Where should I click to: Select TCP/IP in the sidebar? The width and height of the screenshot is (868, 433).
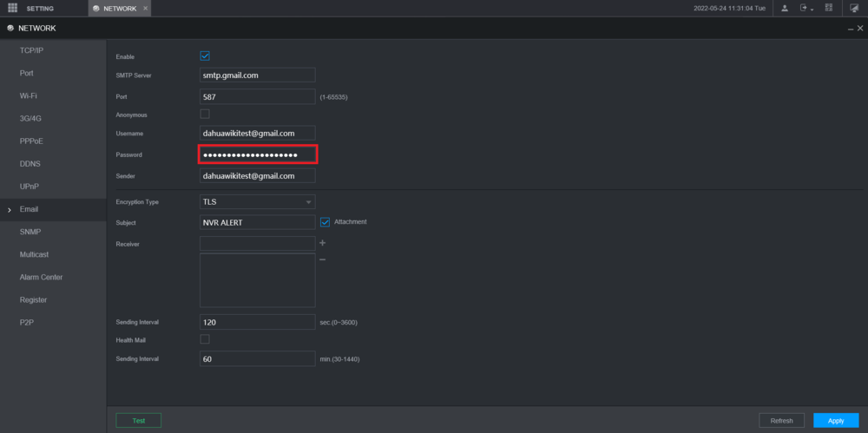pyautogui.click(x=31, y=50)
